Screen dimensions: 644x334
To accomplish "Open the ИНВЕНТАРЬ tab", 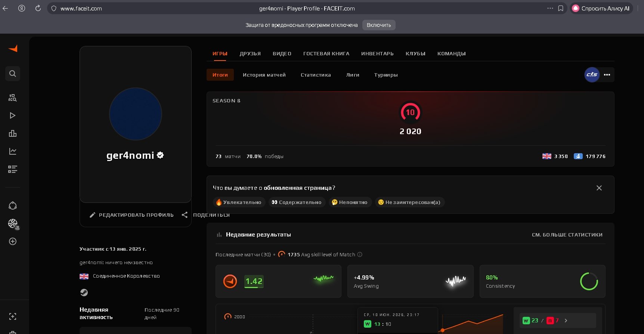I will pos(377,53).
